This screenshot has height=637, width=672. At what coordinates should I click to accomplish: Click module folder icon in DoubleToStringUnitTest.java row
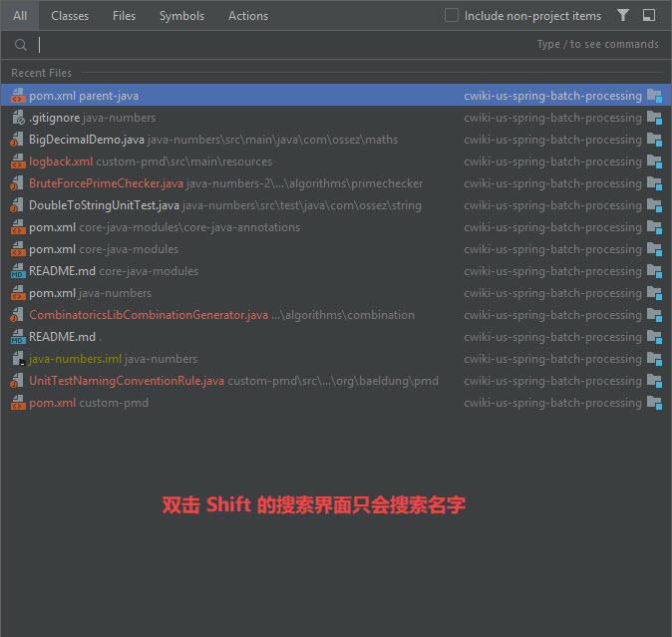coord(654,205)
